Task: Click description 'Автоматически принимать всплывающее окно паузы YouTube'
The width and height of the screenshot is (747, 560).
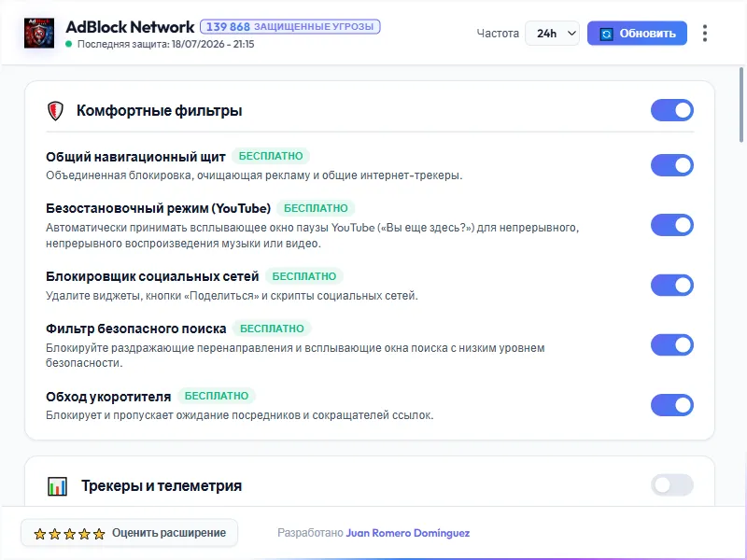Action: 313,236
